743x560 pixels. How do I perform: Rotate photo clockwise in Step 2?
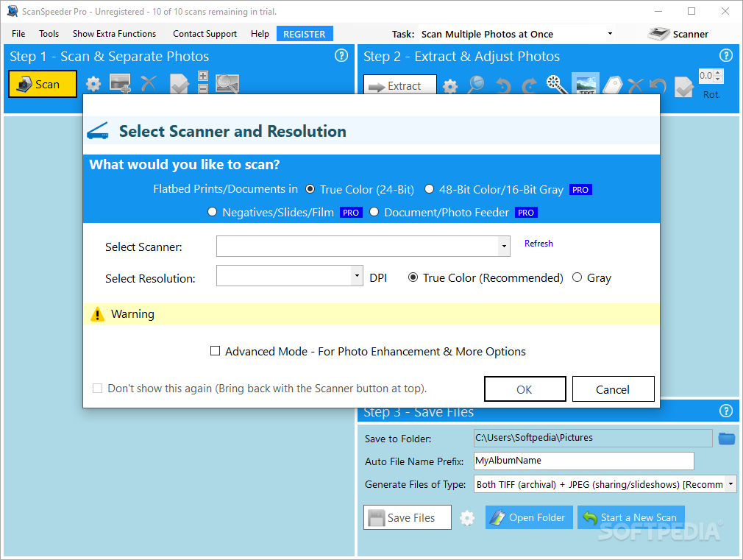pyautogui.click(x=529, y=86)
